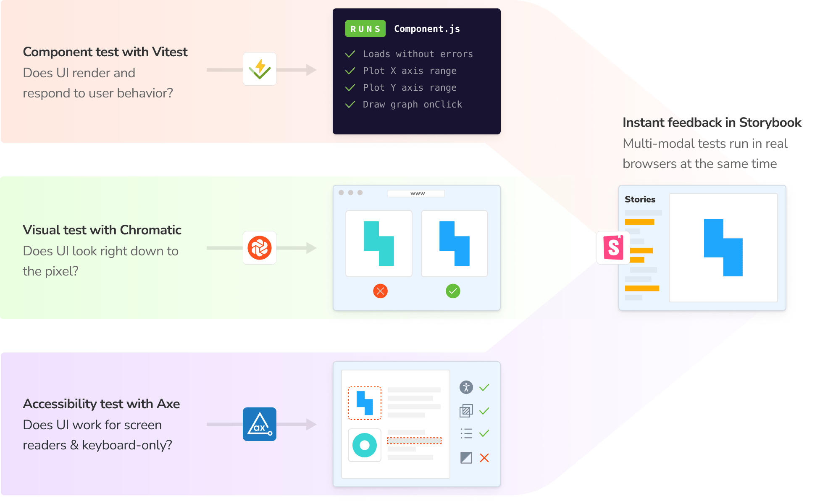Click the Component test with Vitest heading

pyautogui.click(x=105, y=52)
